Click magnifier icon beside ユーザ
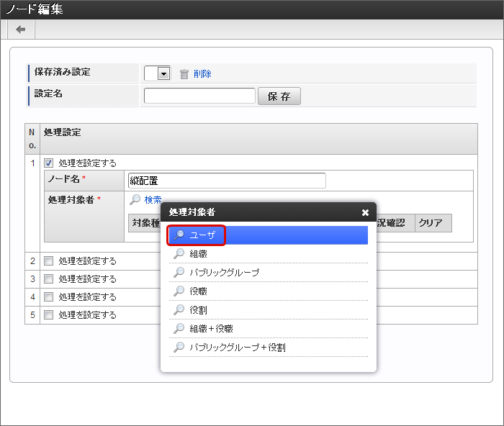Viewport: 504px width, 426px height. [179, 235]
